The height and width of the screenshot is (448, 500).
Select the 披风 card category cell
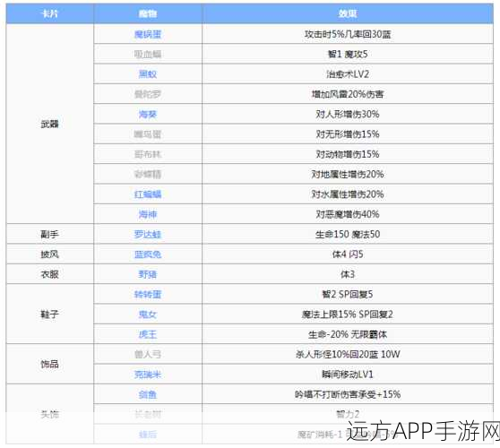50,254
